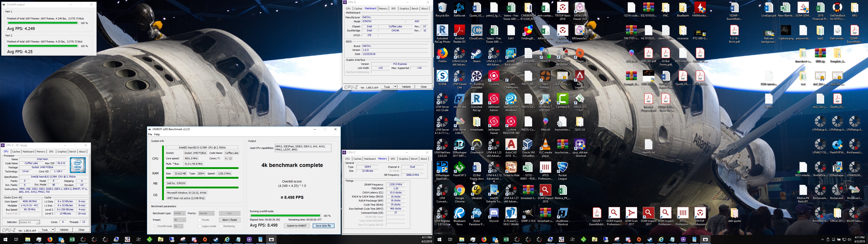Click the Save data file button

(323, 226)
